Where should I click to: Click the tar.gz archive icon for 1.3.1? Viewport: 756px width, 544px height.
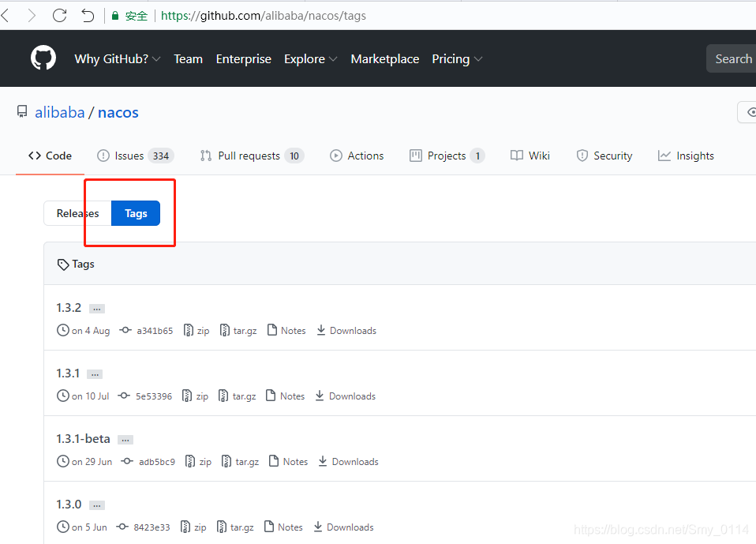click(223, 396)
